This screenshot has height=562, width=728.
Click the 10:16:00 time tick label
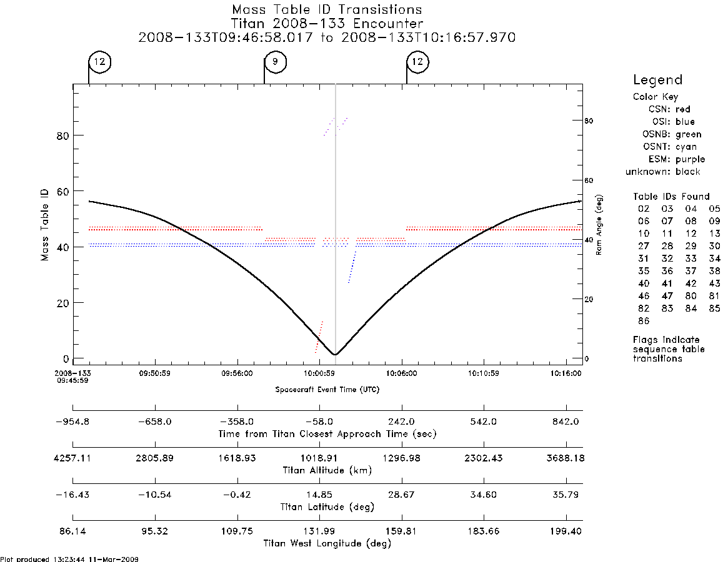[566, 373]
